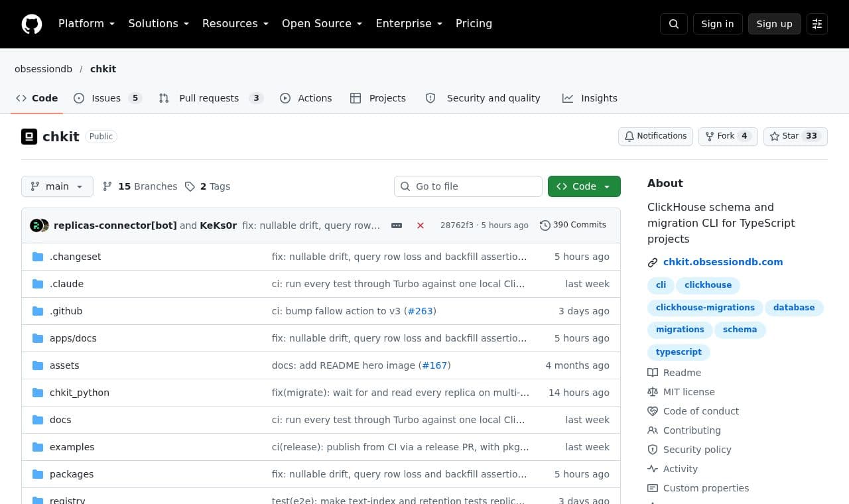
Task: Click the .changeset folder icon
Action: click(38, 257)
